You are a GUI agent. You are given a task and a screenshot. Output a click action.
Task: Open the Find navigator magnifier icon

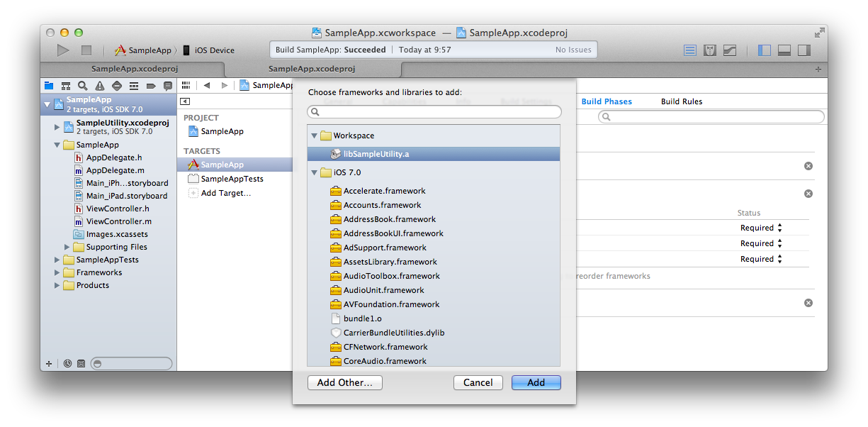click(82, 86)
